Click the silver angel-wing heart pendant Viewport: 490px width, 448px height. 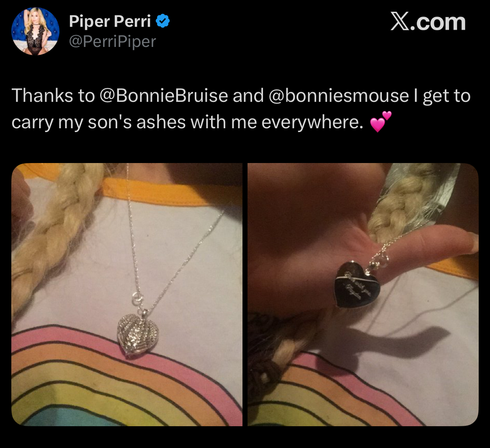pos(138,337)
